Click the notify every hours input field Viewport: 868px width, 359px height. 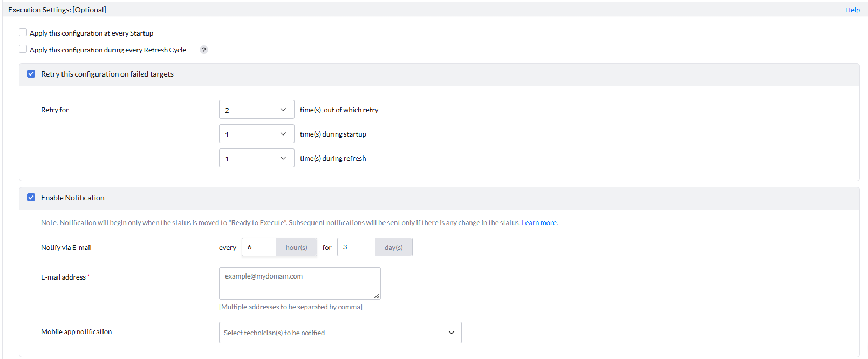pyautogui.click(x=259, y=247)
